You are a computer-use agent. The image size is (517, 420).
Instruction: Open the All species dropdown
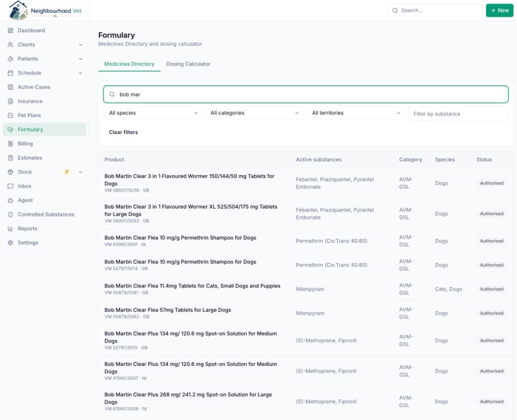153,113
